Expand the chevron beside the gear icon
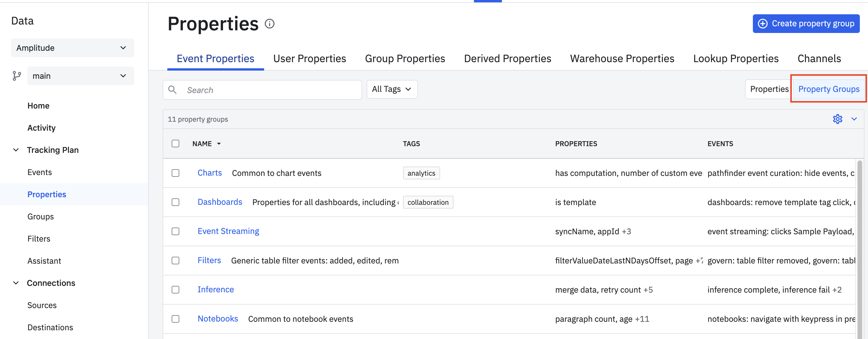The height and width of the screenshot is (339, 868). click(x=854, y=119)
